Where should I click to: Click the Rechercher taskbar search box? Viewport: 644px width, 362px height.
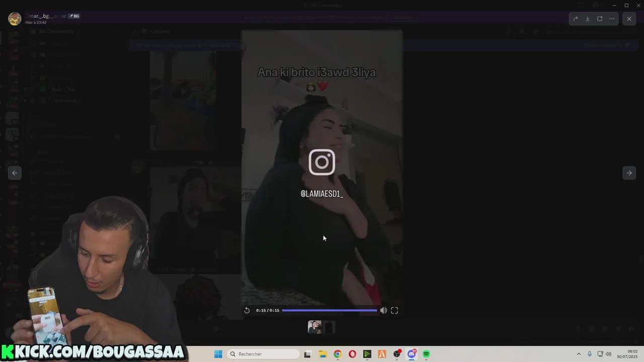coord(264,354)
